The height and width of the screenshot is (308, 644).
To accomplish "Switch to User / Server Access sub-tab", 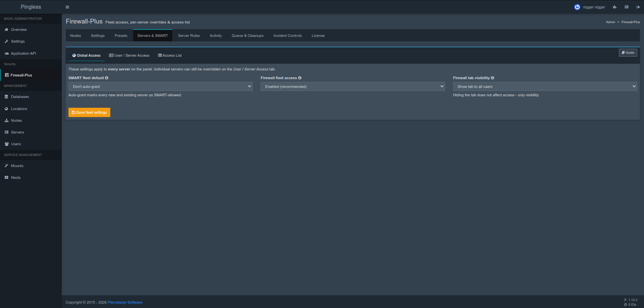I will click(x=129, y=55).
